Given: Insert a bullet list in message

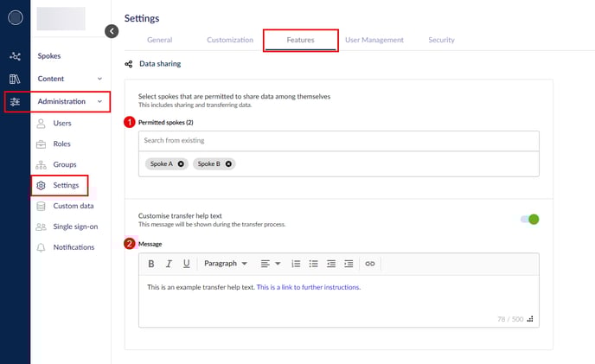Looking at the screenshot, I should pos(314,264).
